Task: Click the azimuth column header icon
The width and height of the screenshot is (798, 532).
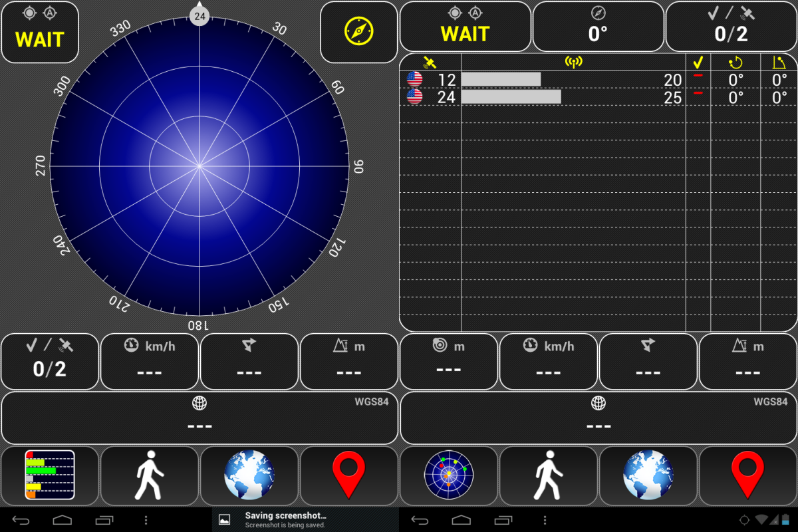Action: 735,63
